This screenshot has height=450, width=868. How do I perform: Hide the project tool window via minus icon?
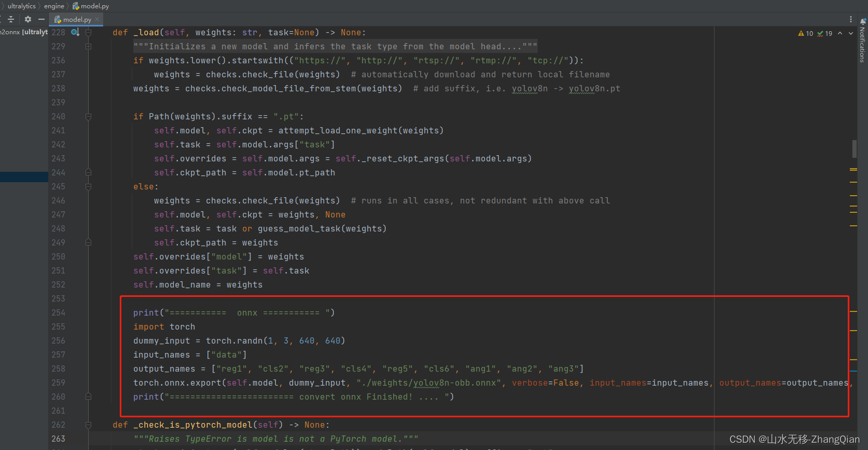click(41, 19)
